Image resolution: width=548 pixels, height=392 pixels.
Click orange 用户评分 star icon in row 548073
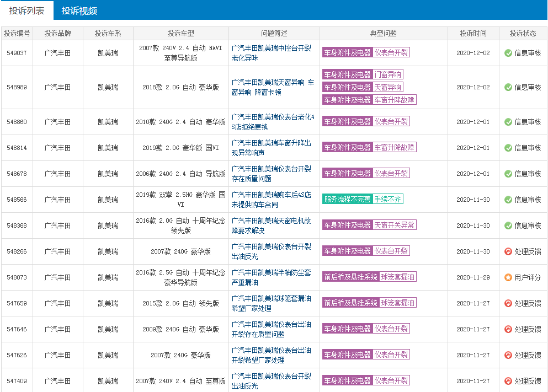coord(508,277)
